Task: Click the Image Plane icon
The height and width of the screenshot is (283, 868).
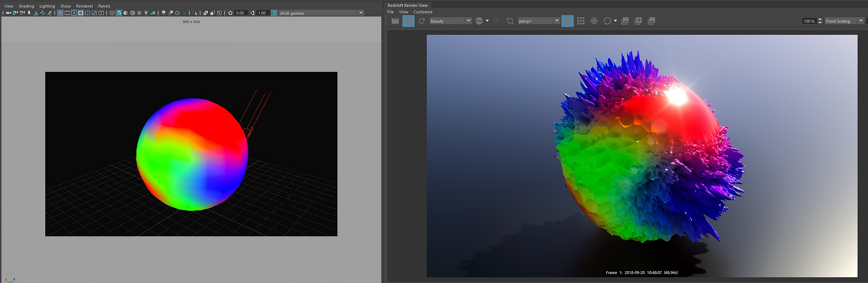Action: click(36, 13)
